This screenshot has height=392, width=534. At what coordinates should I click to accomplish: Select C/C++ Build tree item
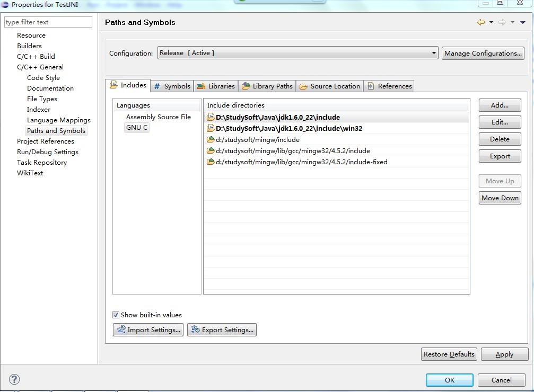[36, 57]
